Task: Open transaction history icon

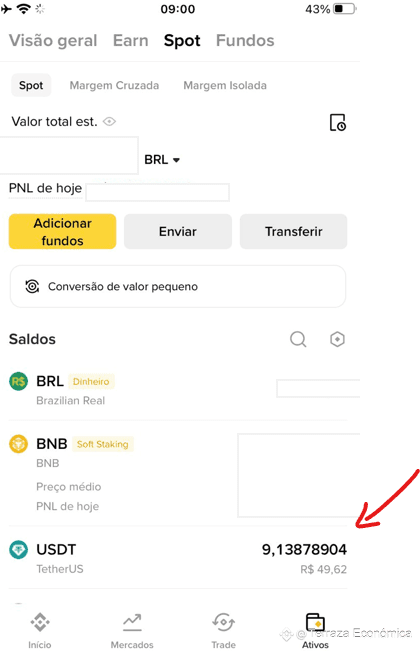Action: [337, 122]
